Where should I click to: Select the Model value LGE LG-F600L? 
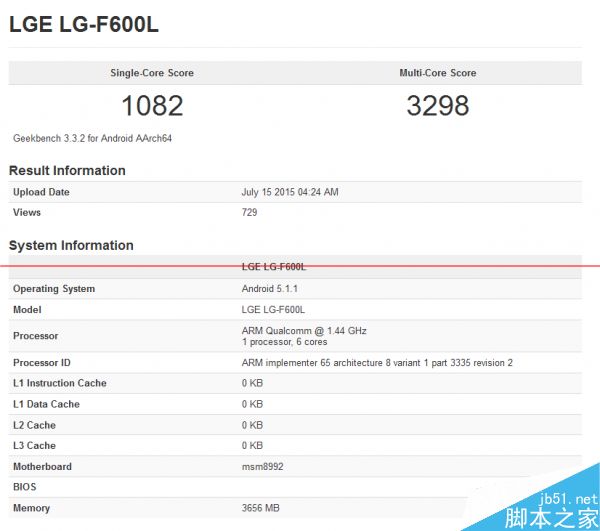pos(273,309)
